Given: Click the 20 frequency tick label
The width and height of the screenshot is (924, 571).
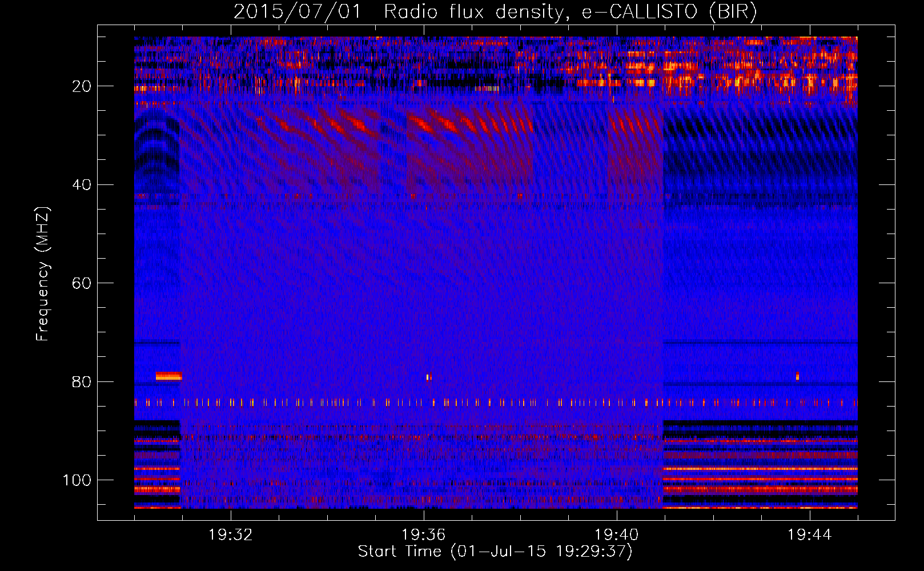Looking at the screenshot, I should click(x=82, y=86).
